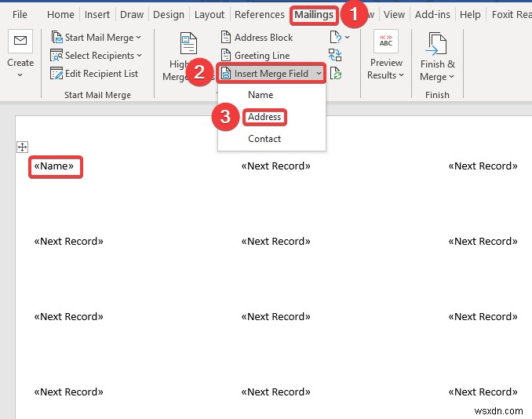Click the Greeting Line button label

262,55
